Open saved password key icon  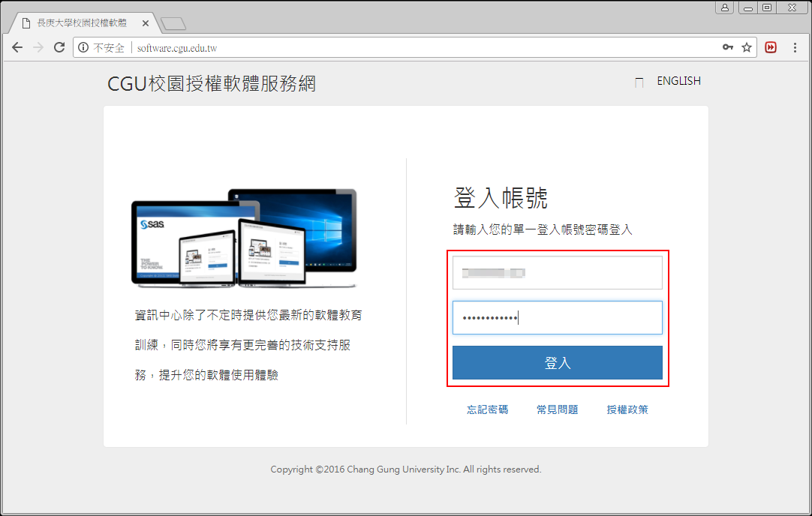[x=727, y=47]
